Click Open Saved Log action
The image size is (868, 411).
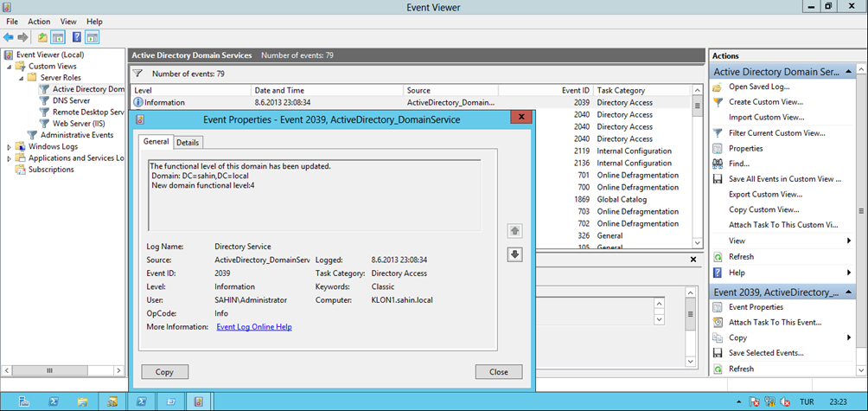click(759, 87)
